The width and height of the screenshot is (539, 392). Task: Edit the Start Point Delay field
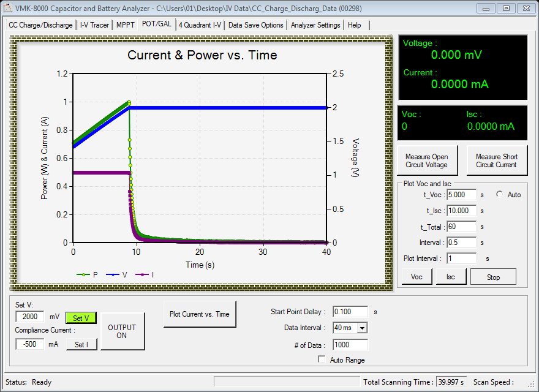(350, 312)
